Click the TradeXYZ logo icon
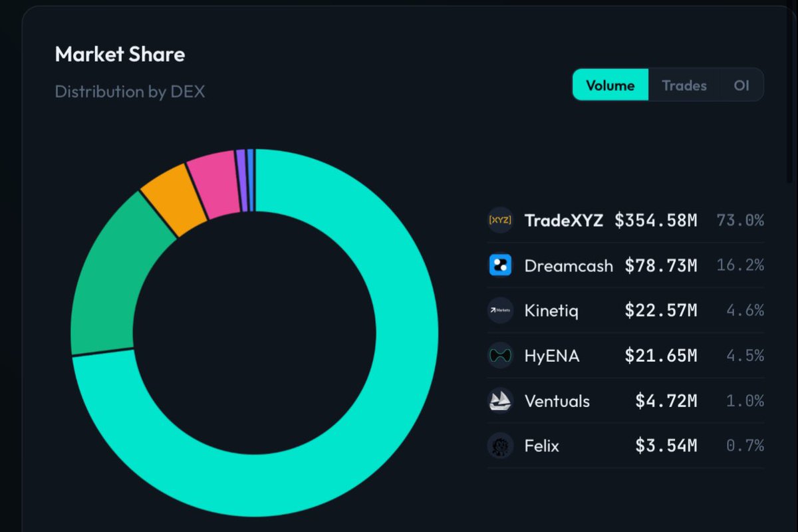798x532 pixels. (500, 220)
